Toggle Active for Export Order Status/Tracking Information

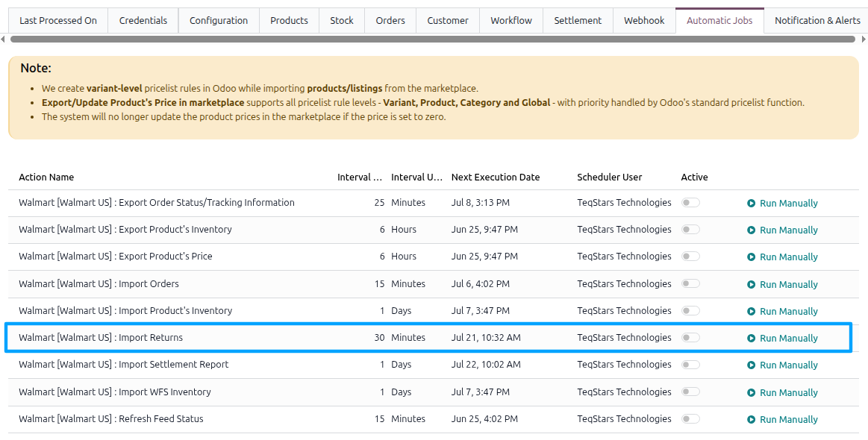pos(690,203)
